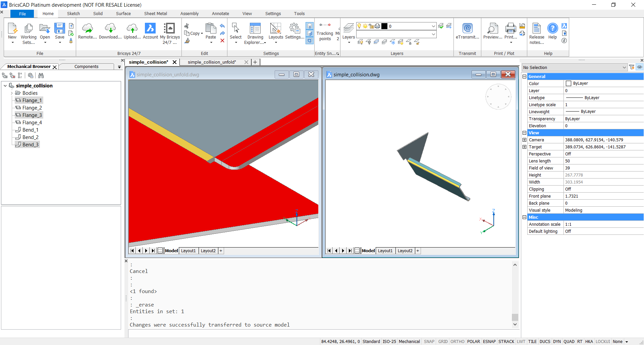
Task: Click the eTransmit icon
Action: click(x=467, y=29)
